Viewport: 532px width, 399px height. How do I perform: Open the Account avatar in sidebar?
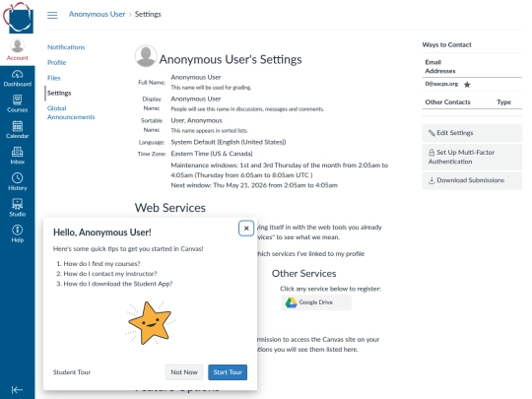click(18, 50)
